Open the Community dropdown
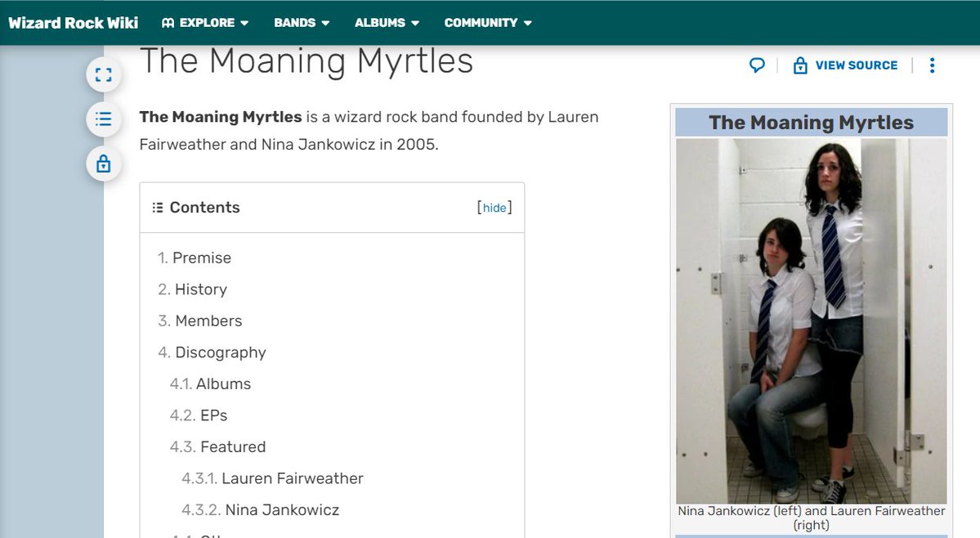980x538 pixels. point(488,23)
